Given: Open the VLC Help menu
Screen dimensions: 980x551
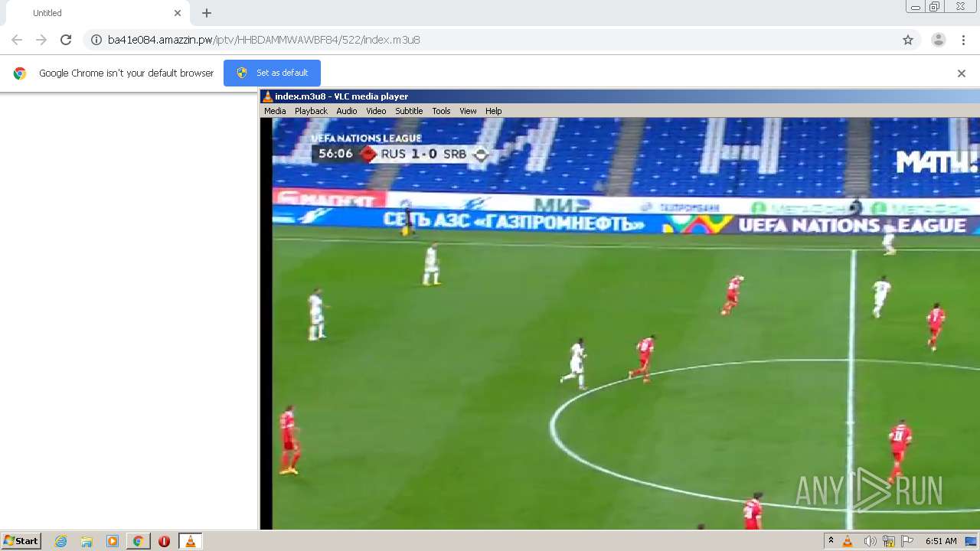Looking at the screenshot, I should click(494, 111).
